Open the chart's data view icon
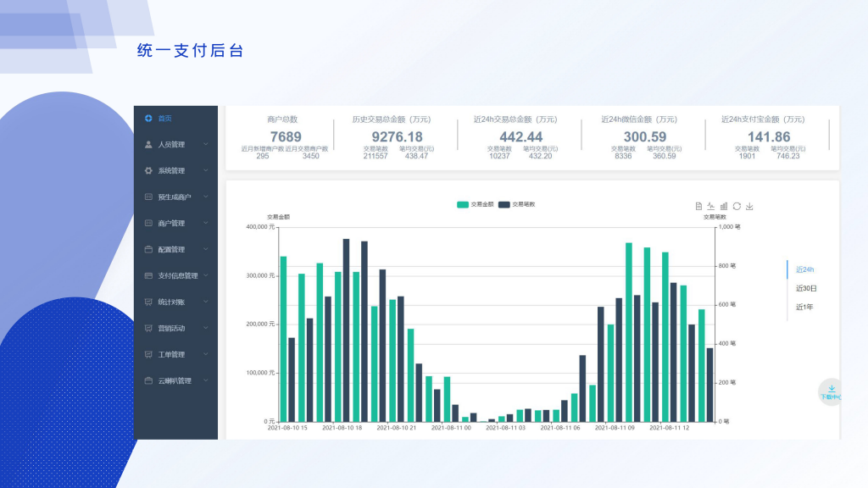868x488 pixels. coord(699,206)
